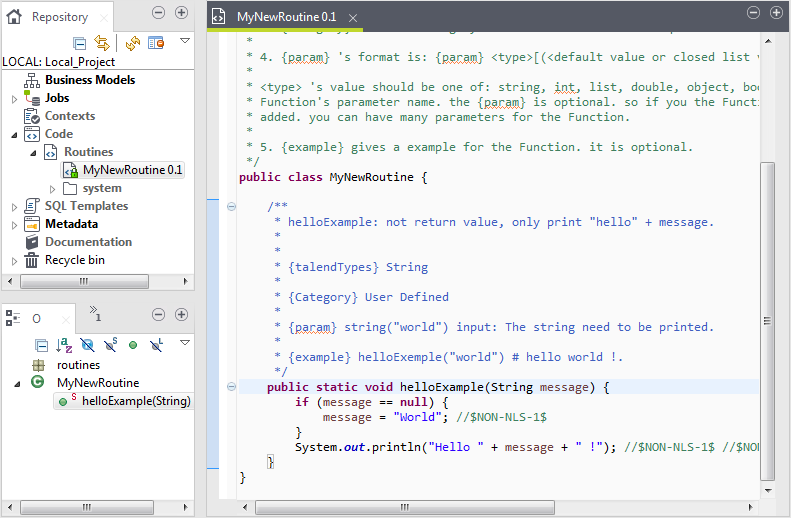Collapse the Code tree node
This screenshot has width=791, height=518.
[14, 134]
